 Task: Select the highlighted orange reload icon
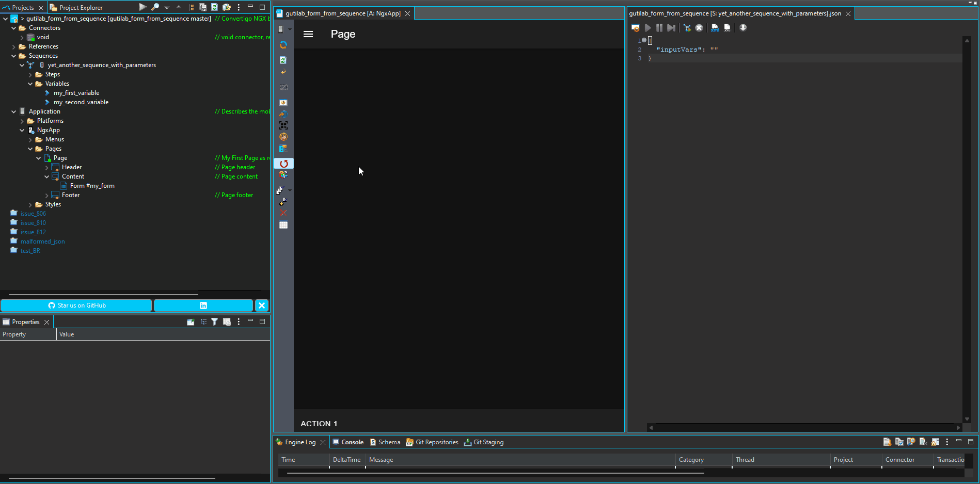pos(283,164)
